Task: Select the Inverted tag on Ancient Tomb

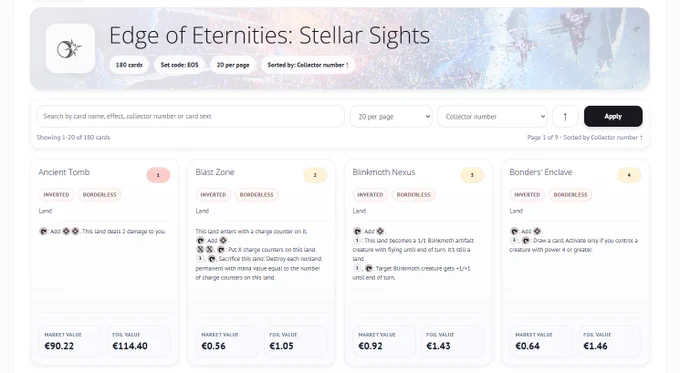Action: pos(56,195)
